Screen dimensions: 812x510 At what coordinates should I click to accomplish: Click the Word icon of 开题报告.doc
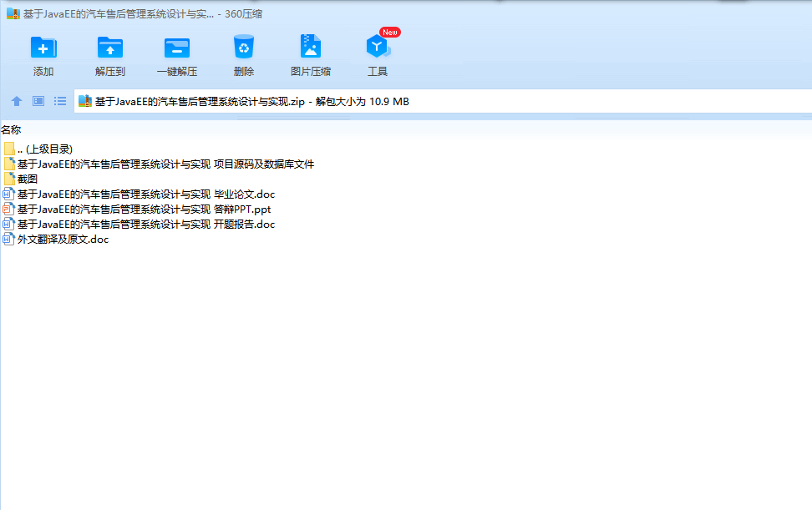(8, 224)
